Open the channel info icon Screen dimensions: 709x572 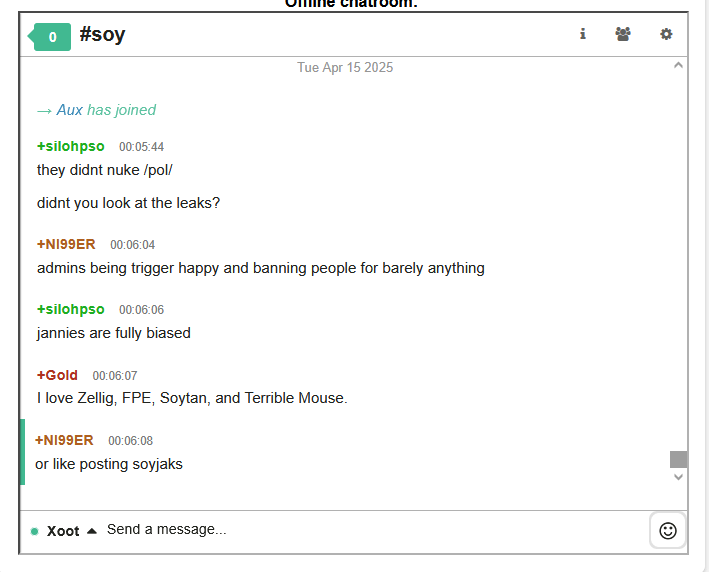583,34
